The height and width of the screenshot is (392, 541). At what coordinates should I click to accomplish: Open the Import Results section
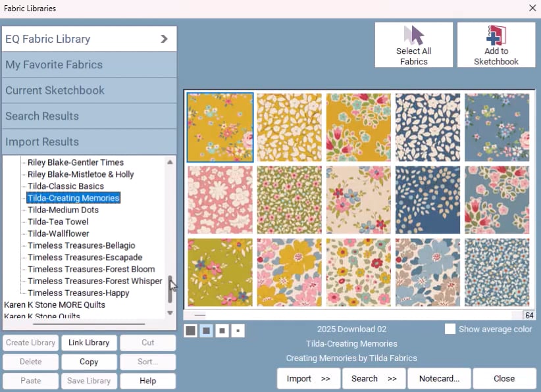click(x=89, y=141)
